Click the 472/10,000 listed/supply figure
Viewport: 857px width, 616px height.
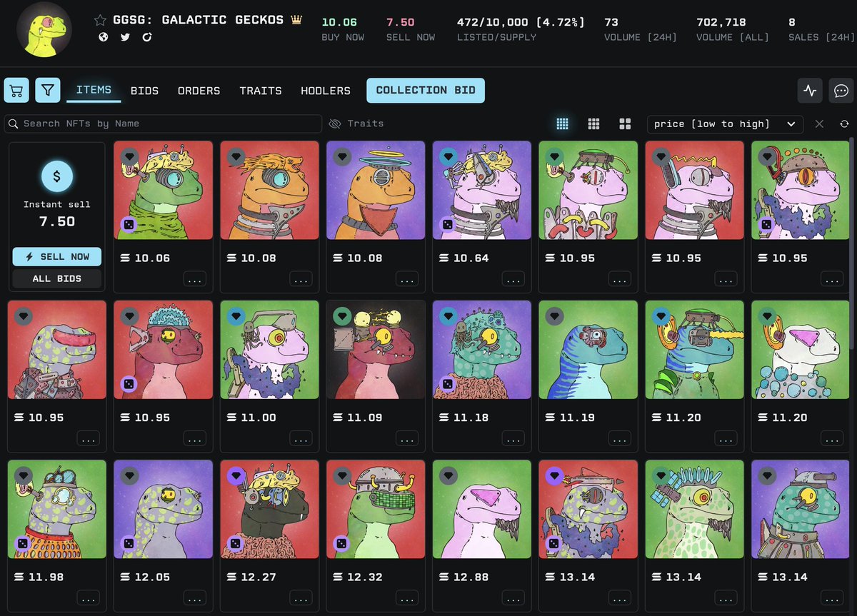[x=521, y=23]
